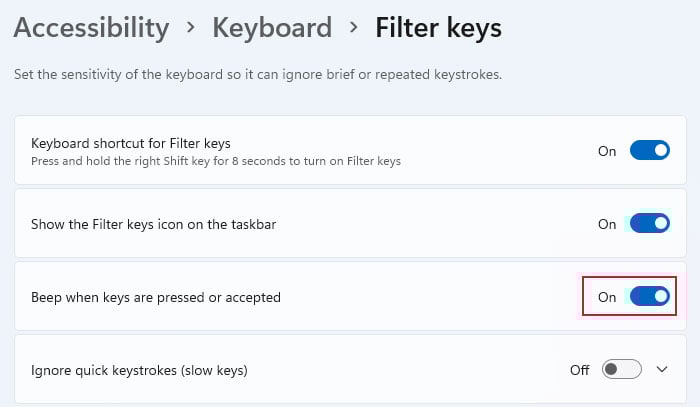Click the On status next to Keyboard shortcut toggle
Viewport: 700px width, 407px height.
point(607,151)
